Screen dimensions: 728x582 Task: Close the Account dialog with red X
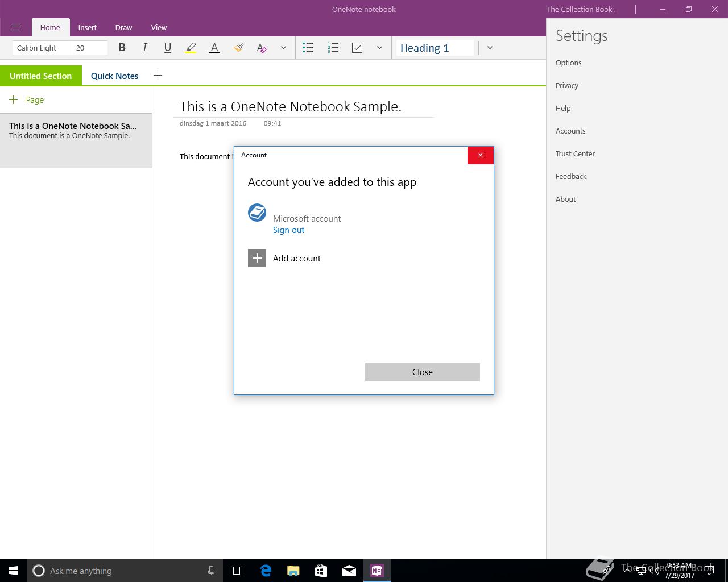(481, 155)
